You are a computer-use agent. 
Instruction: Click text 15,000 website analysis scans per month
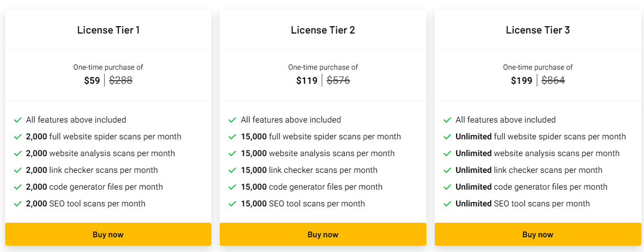click(318, 154)
